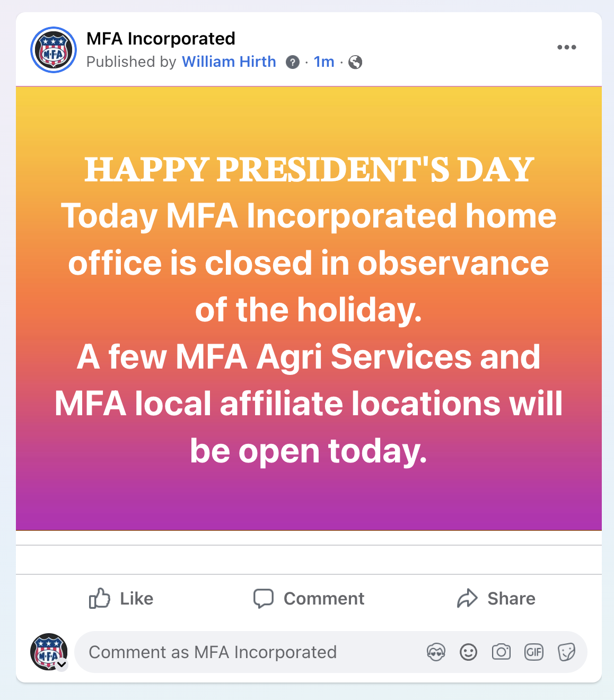Open the GIF picker in comment box
The image size is (614, 700).
[534, 652]
